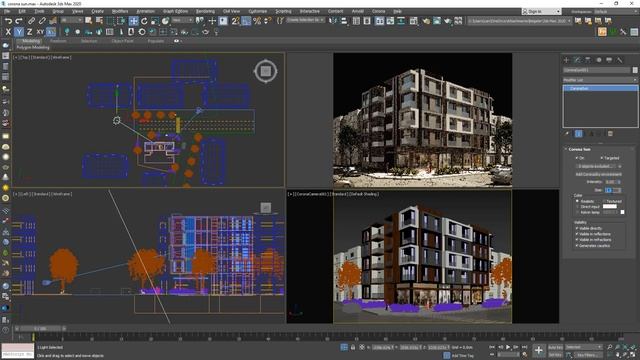
Task: Open the Modify tab in command panel
Action: coord(577,60)
